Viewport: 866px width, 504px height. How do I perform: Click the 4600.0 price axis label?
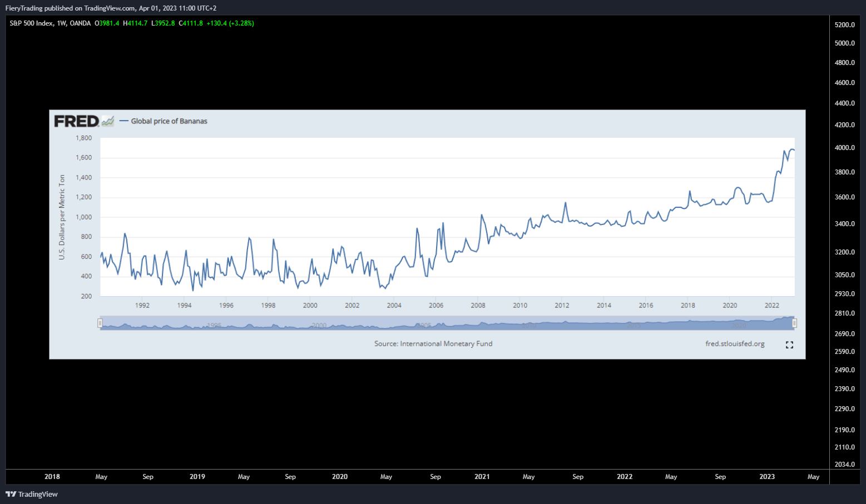845,83
